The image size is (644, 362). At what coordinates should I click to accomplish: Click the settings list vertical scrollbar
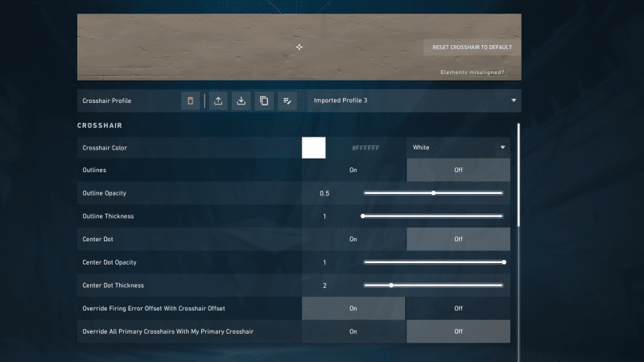pos(519,173)
